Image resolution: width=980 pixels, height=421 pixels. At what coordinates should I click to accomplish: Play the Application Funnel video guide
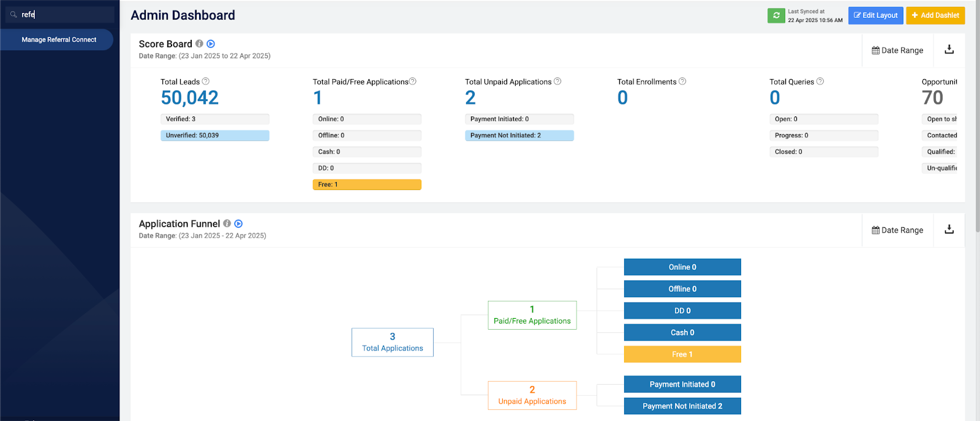[x=238, y=224]
